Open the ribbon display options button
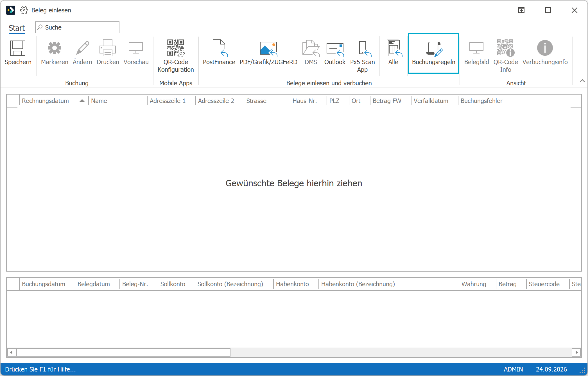The height and width of the screenshot is (376, 588). (x=521, y=10)
